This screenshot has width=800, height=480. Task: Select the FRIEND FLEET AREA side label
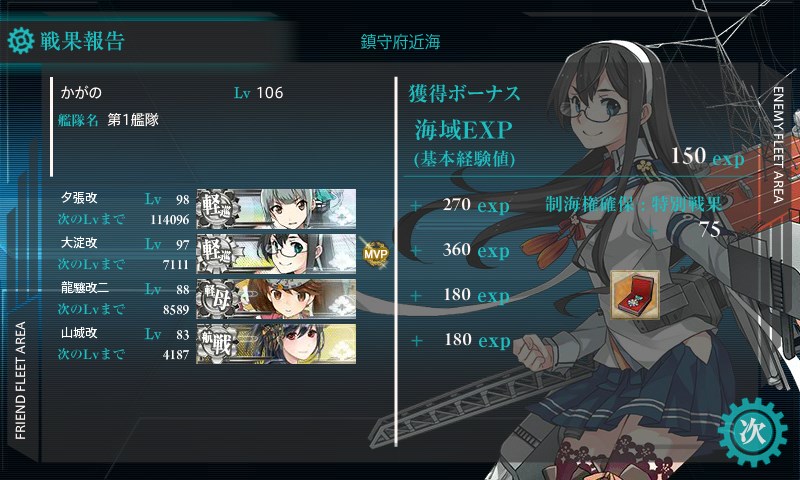pos(20,381)
